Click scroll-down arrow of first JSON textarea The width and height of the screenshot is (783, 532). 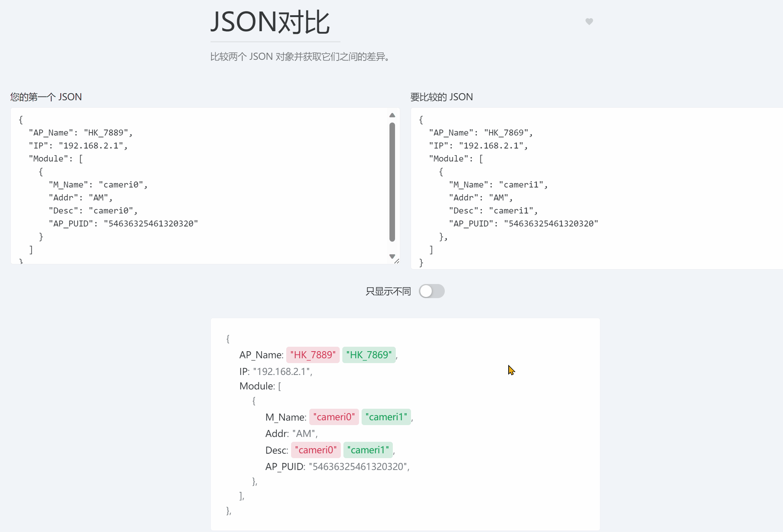(x=392, y=257)
